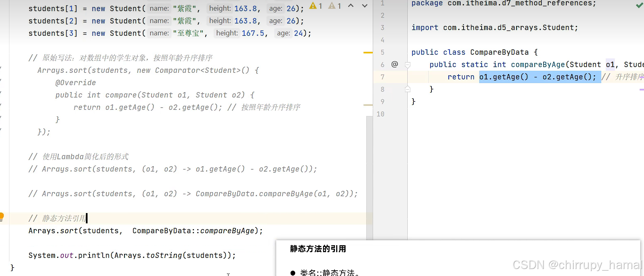Click 'CompareByData::compareByAge' method reference
Viewport: 644px width, 276px height.
pos(194,231)
